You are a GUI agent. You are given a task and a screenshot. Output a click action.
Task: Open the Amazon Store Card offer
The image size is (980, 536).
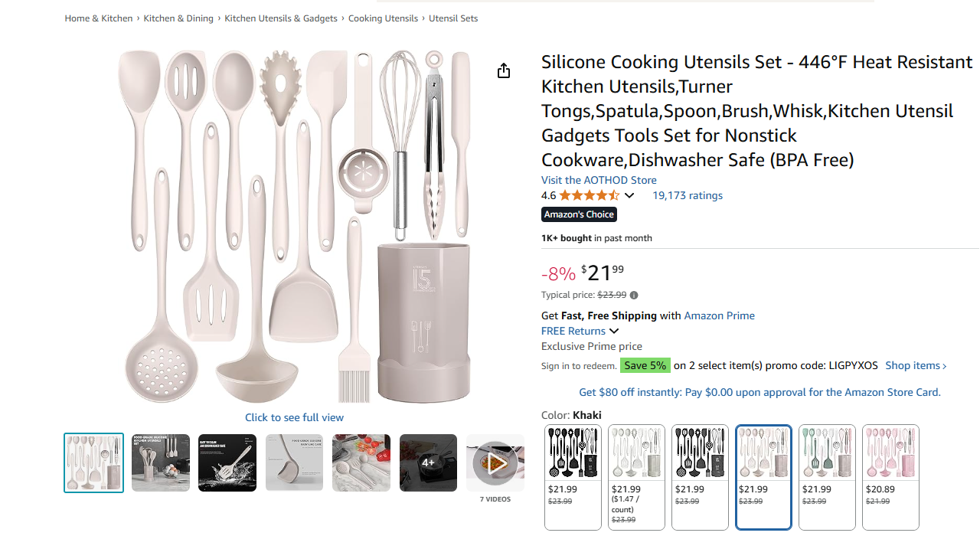click(759, 392)
